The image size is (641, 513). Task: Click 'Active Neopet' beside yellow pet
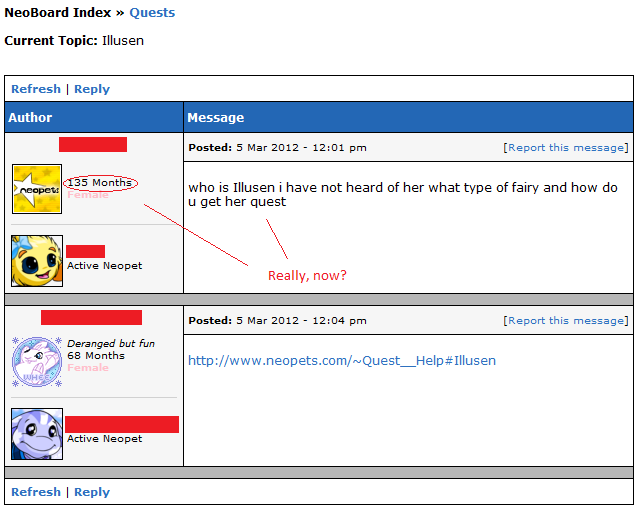point(105,266)
